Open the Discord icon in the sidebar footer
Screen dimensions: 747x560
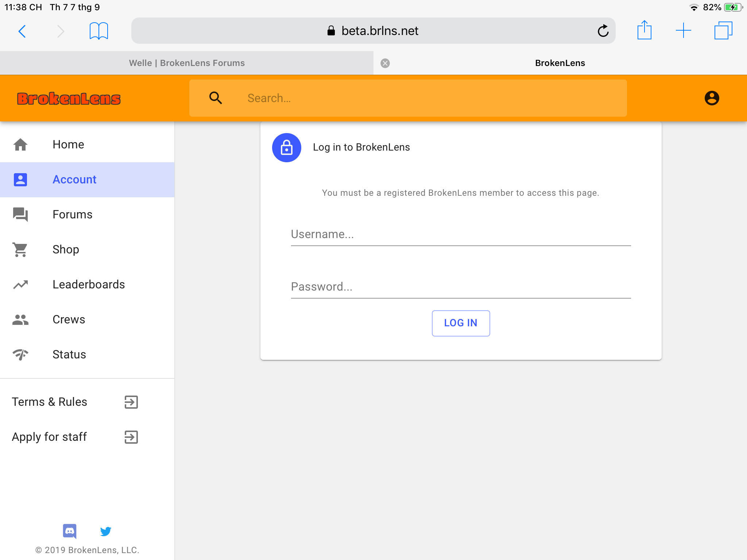69,531
